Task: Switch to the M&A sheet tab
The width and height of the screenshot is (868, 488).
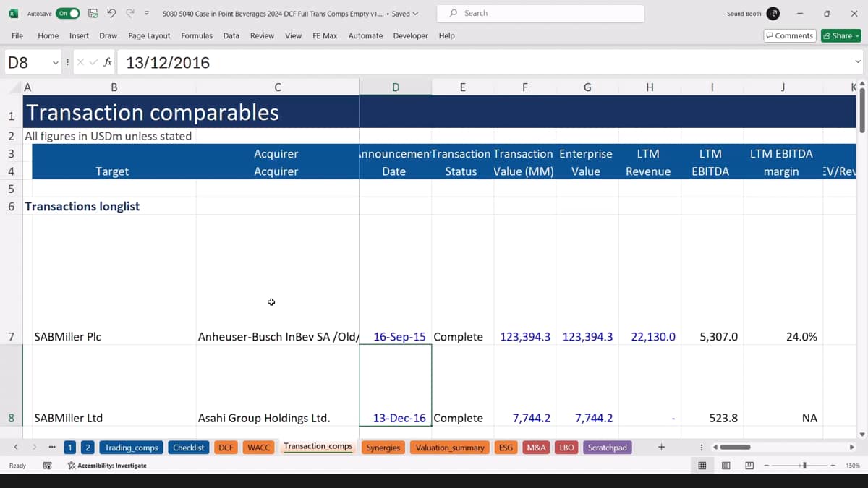Action: click(537, 448)
